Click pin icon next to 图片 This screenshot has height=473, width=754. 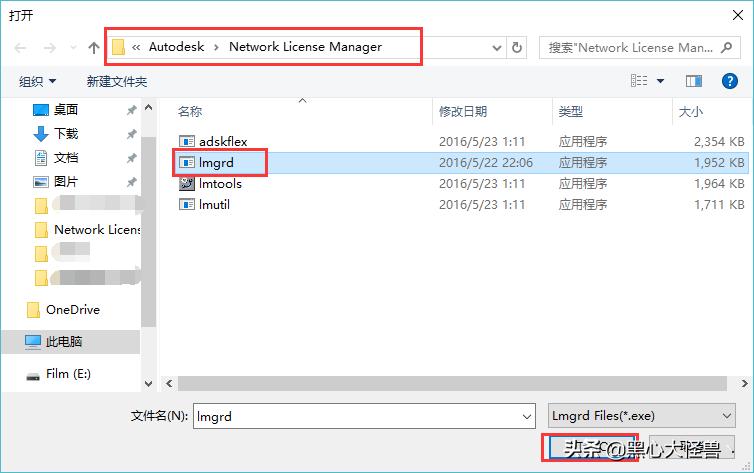tap(131, 182)
